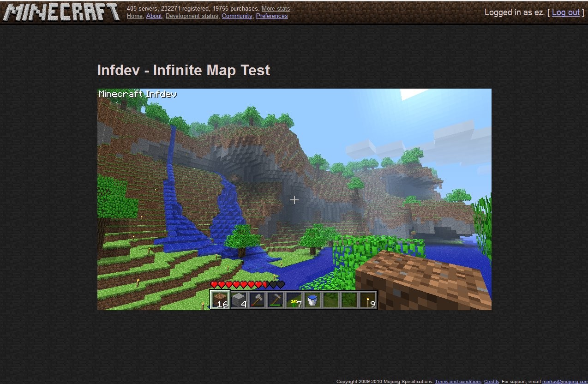Click the 'Copyright 2009-2010 Mojang Specifications' text

tap(385, 381)
